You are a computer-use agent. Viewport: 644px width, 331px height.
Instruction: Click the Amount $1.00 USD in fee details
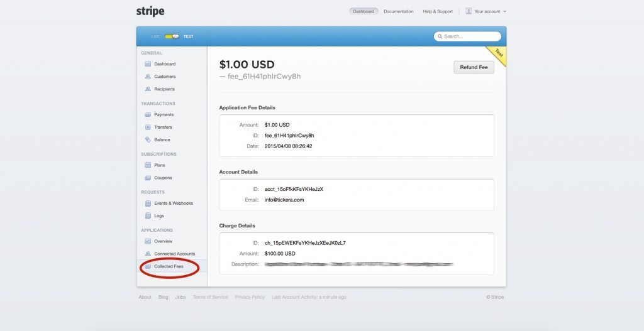point(277,125)
